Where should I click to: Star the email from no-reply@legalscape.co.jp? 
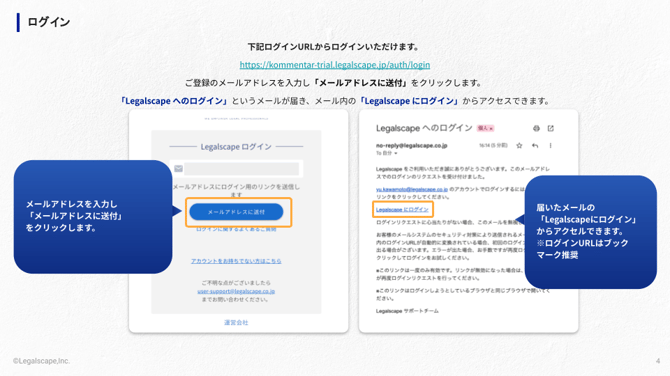(x=519, y=146)
